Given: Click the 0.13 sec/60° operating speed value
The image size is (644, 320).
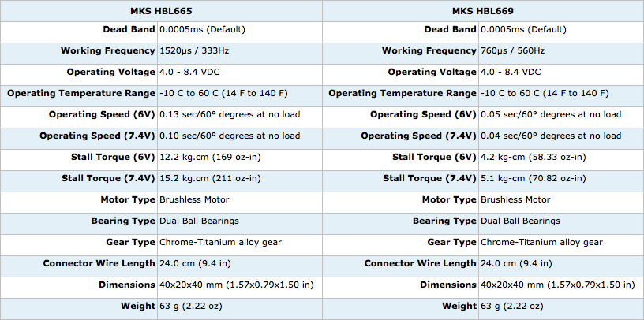Looking at the screenshot, I should [230, 114].
